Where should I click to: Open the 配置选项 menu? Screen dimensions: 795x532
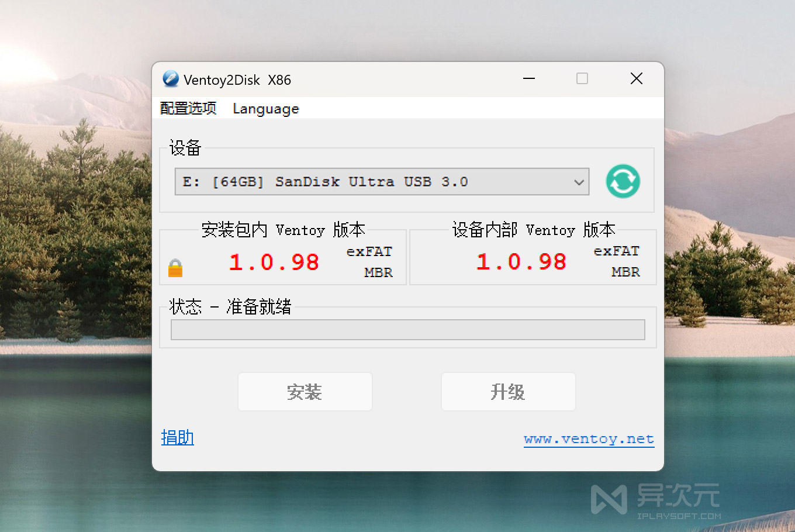point(188,109)
